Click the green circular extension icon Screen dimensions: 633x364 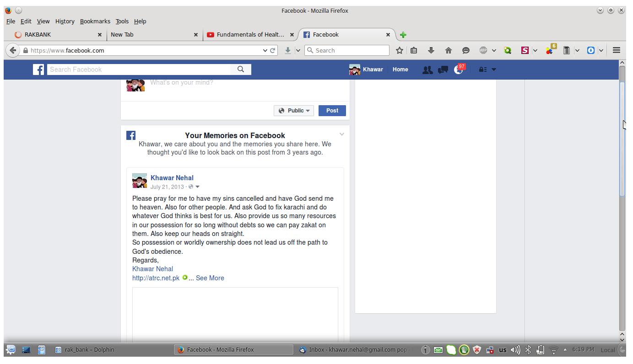(x=508, y=50)
